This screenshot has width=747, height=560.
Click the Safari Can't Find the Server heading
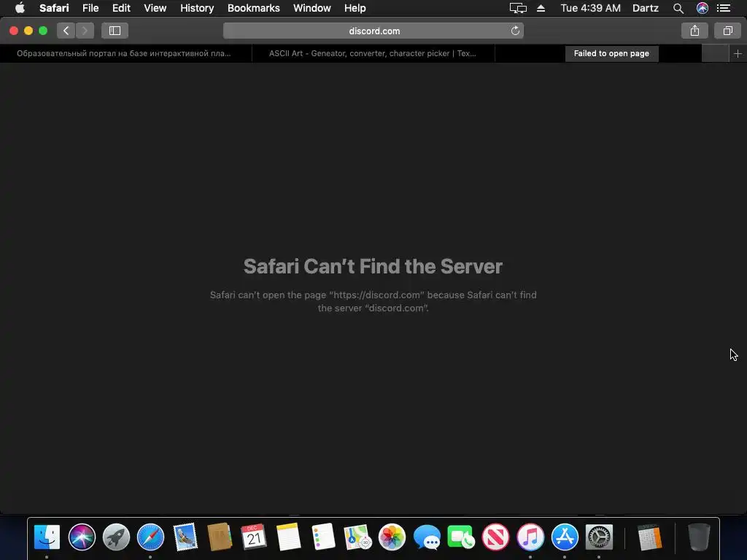tap(373, 266)
